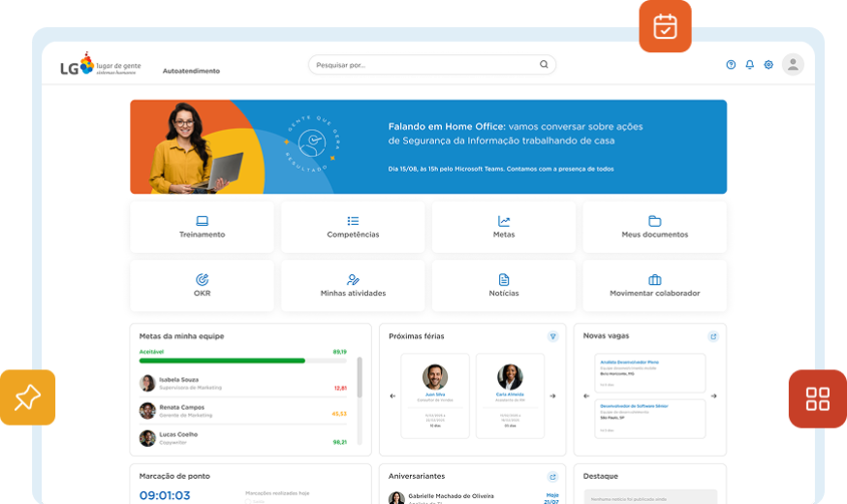This screenshot has height=504, width=847.
Task: Open the Aniversariantes external link icon
Action: [552, 477]
